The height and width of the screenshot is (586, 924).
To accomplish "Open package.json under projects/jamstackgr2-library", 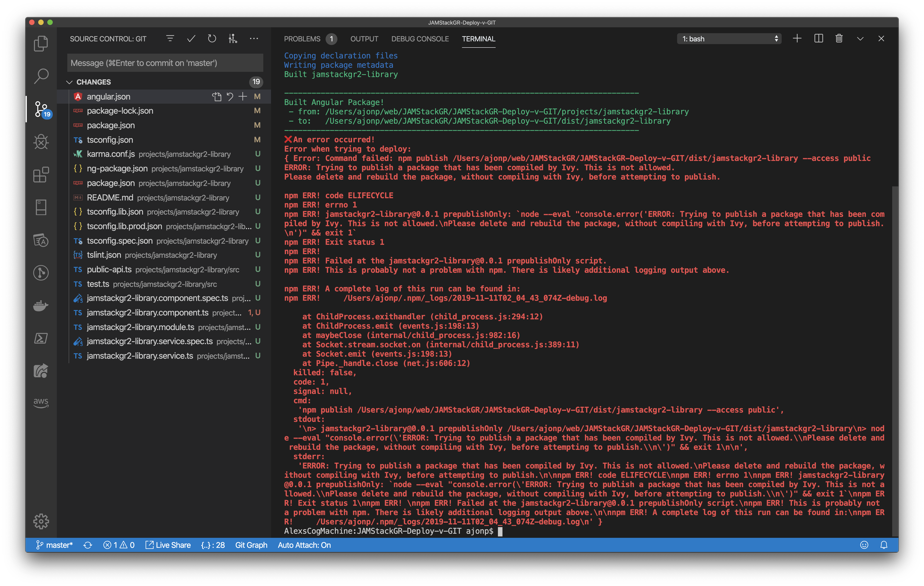I will (164, 183).
